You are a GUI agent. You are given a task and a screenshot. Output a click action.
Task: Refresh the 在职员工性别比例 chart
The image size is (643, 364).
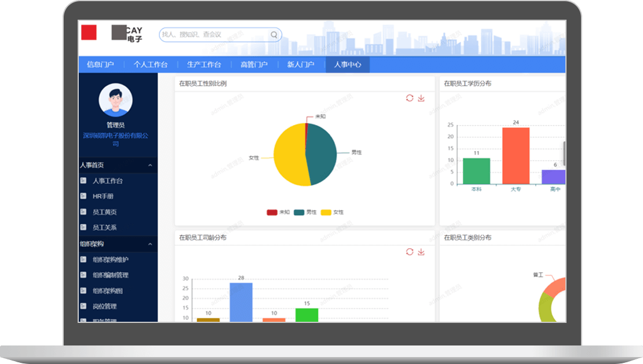[410, 98]
